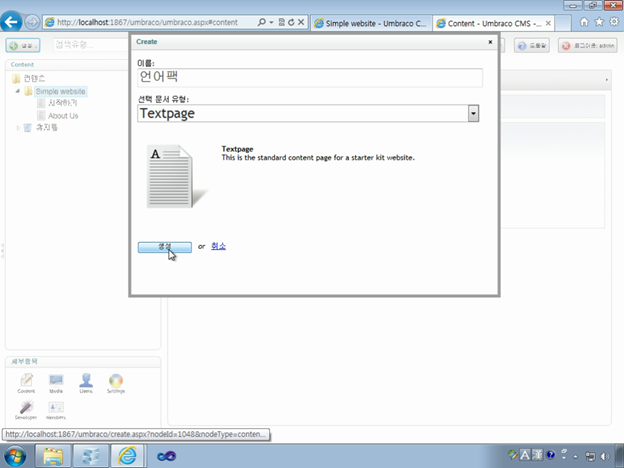
Task: Click the name input field 언어팩
Action: pyautogui.click(x=310, y=77)
